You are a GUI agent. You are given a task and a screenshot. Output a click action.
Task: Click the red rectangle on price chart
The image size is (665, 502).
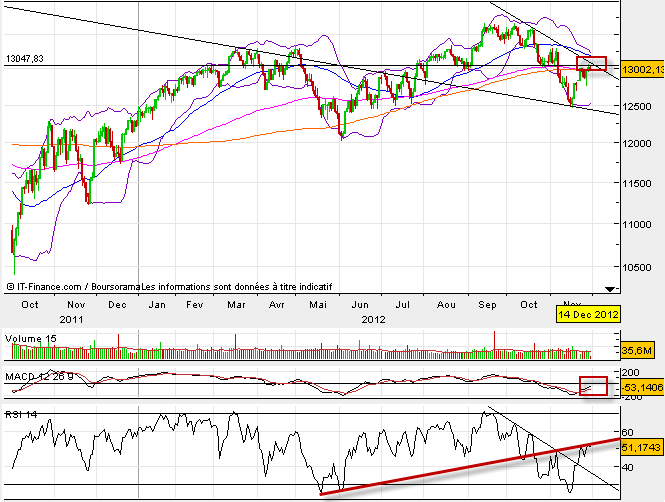[592, 64]
